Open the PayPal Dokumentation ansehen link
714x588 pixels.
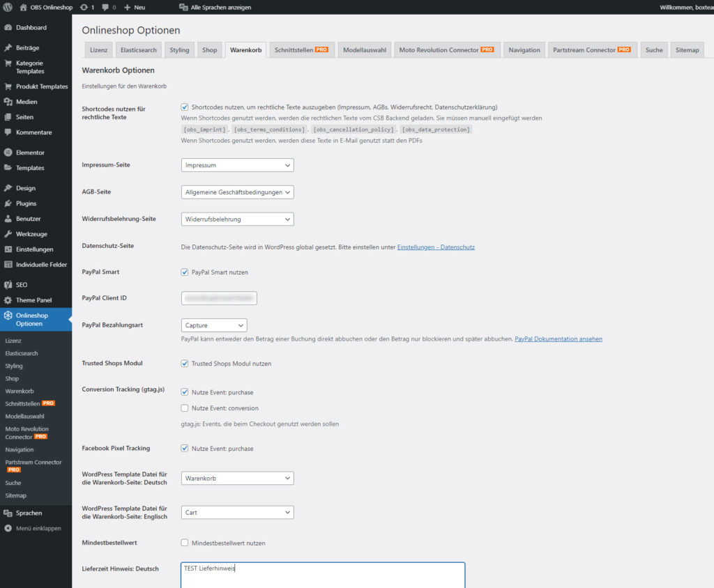click(558, 339)
